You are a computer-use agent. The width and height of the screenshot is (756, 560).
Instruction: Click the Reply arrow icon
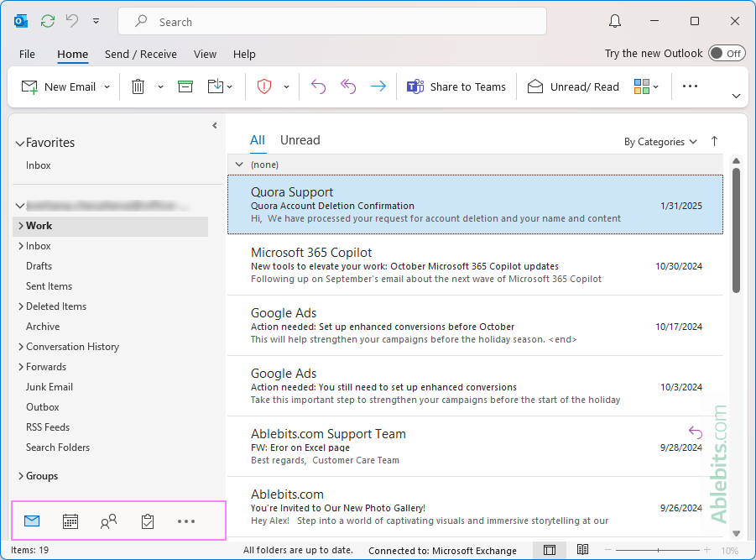pyautogui.click(x=318, y=86)
